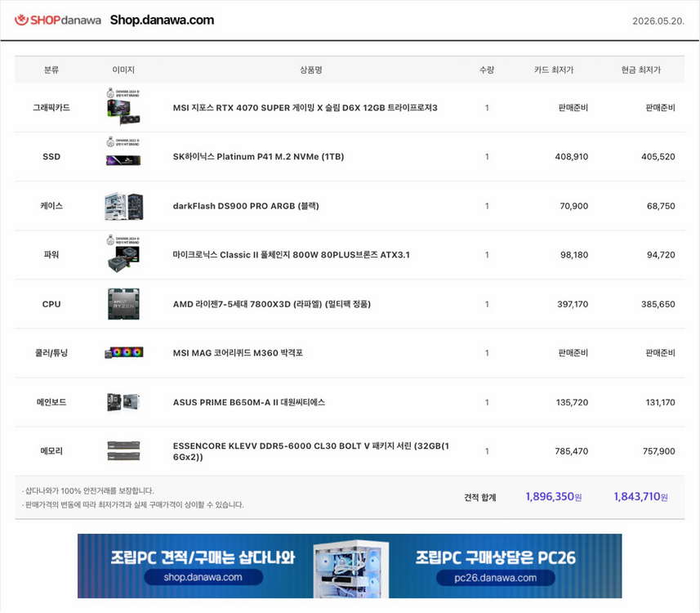The image size is (700, 613).
Task: Click power cash price 94,720
Action: point(661,255)
